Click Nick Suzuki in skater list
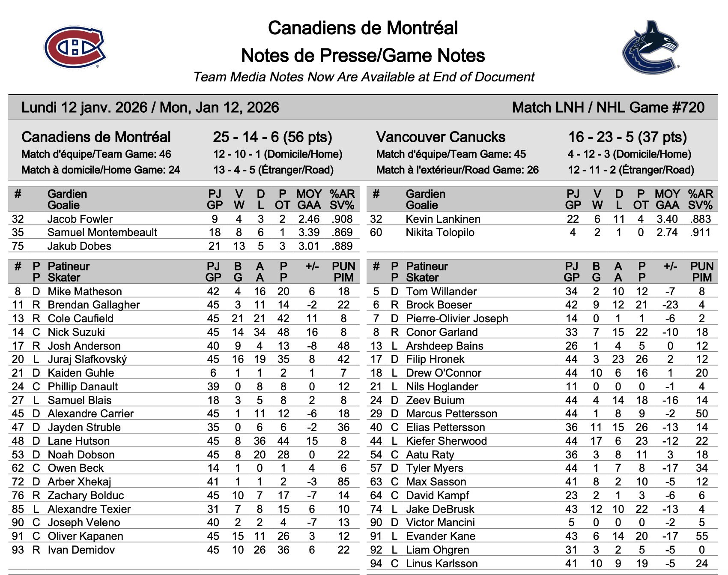This screenshot has height=575, width=728. [76, 332]
